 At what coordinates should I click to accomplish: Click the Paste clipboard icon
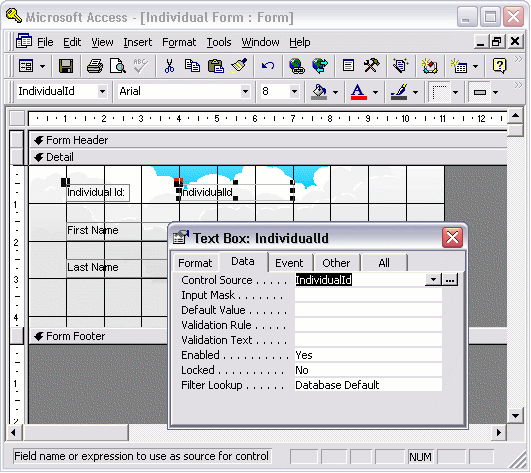pos(215,66)
